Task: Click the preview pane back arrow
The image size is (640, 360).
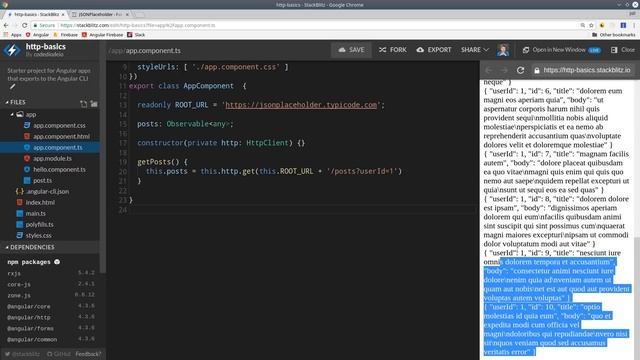Action: coord(489,70)
